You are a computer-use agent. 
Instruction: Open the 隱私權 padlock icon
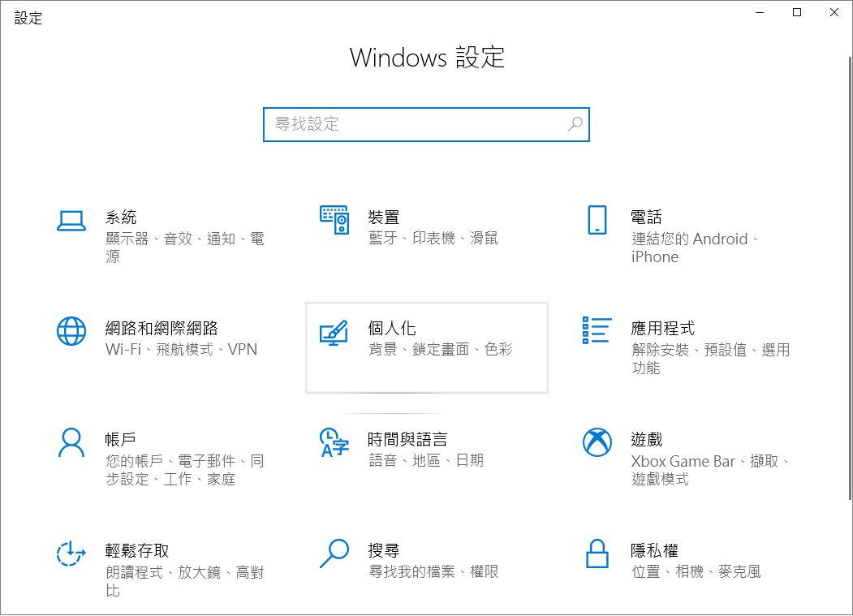pyautogui.click(x=597, y=554)
